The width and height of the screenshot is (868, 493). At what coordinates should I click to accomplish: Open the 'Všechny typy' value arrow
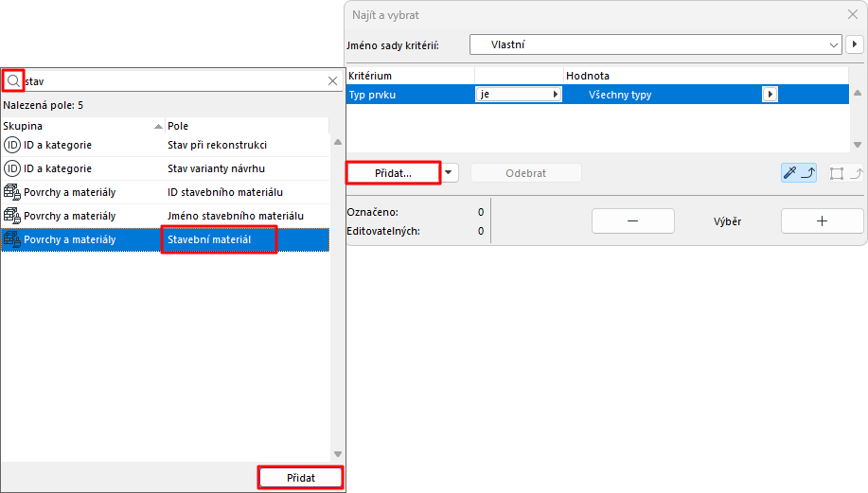point(770,95)
